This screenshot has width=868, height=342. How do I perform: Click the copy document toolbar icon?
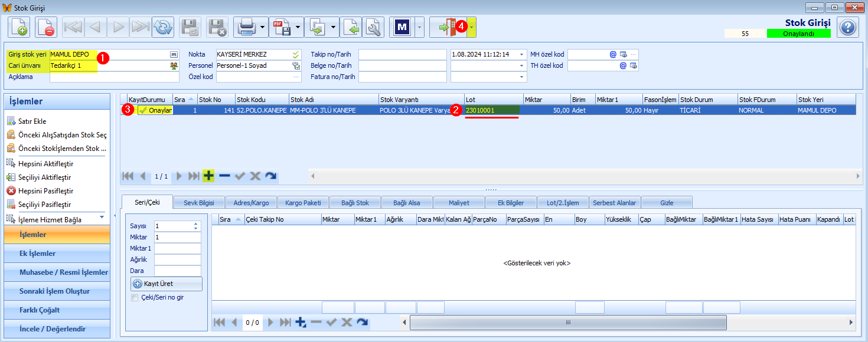click(x=317, y=27)
